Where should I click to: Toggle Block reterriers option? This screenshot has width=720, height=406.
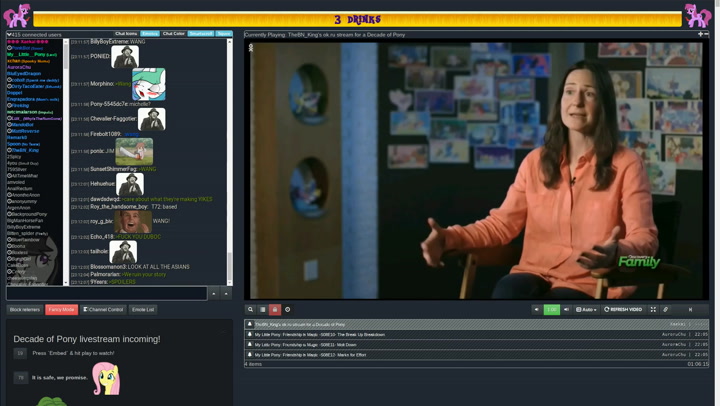[25, 310]
